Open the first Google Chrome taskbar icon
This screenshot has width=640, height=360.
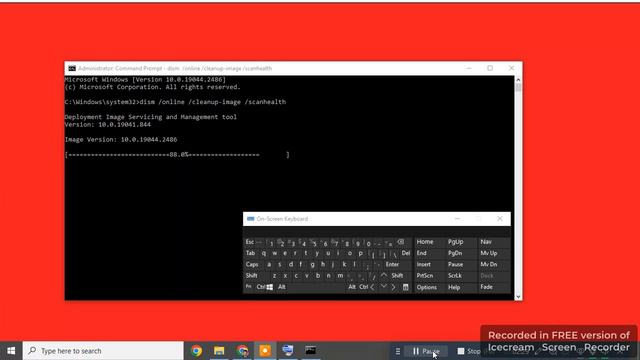coord(196,351)
